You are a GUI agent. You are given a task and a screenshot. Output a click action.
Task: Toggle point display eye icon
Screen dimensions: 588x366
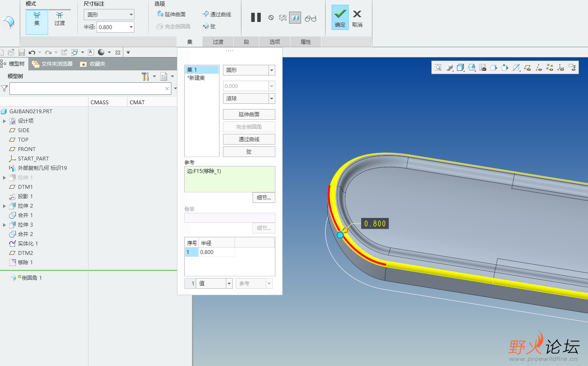pos(550,67)
